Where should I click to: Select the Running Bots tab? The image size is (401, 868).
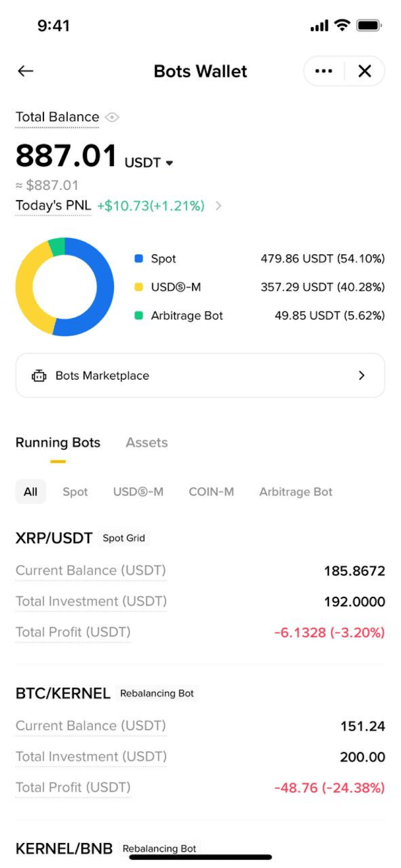[x=58, y=443]
